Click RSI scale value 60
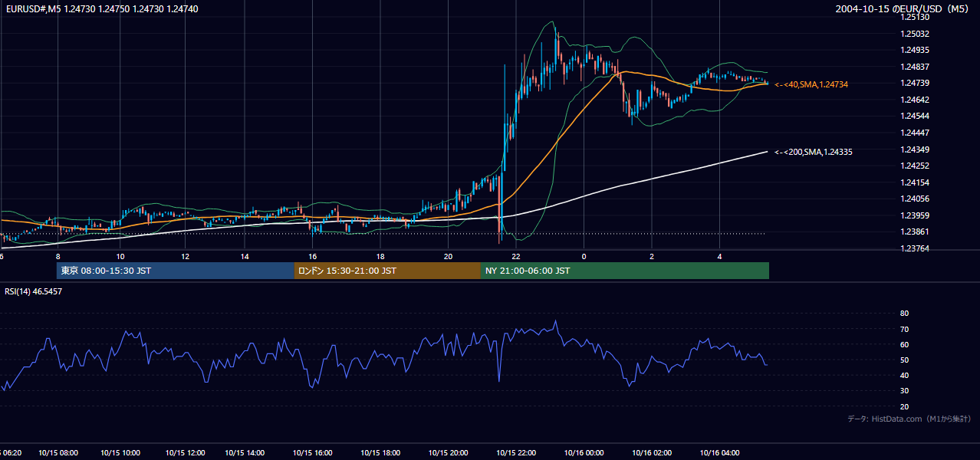Image resolution: width=980 pixels, height=460 pixels. click(x=905, y=344)
